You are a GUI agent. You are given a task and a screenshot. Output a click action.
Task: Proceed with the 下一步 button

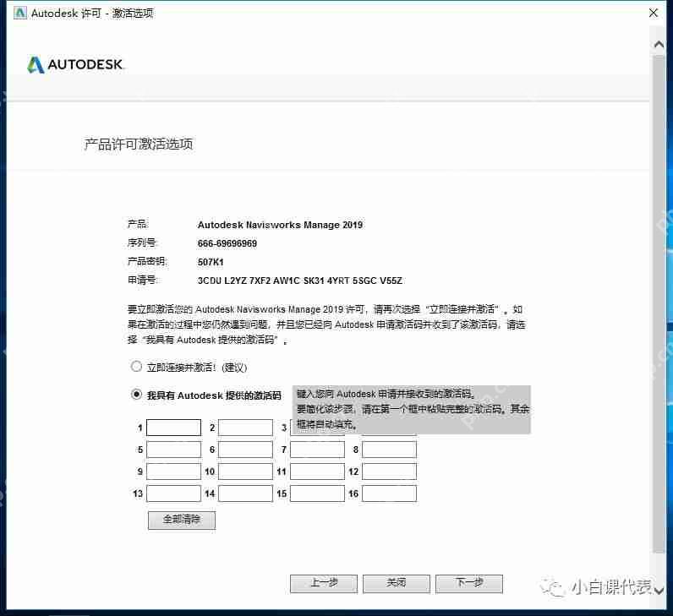click(469, 583)
